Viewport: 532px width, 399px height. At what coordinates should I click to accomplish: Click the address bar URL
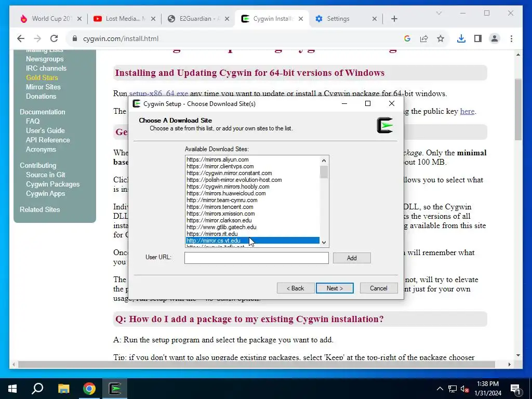point(121,38)
